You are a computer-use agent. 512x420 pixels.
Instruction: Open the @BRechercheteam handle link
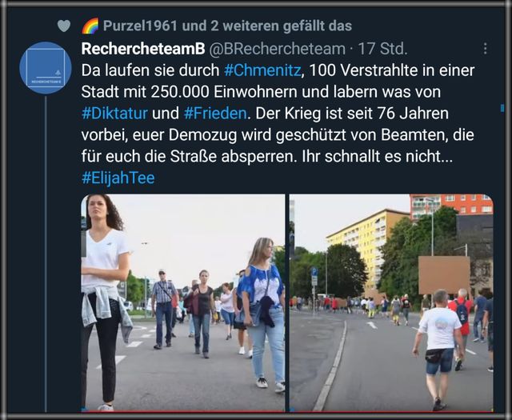click(277, 49)
